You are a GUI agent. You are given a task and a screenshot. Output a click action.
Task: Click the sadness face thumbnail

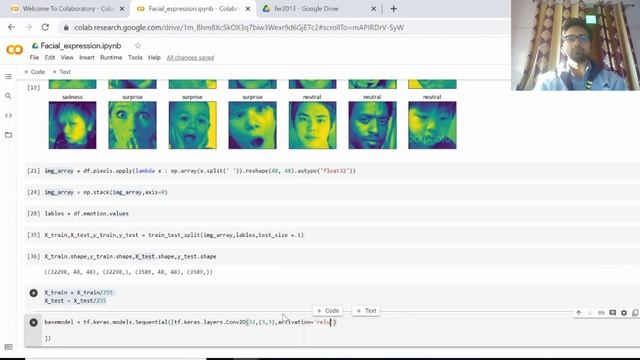72,125
